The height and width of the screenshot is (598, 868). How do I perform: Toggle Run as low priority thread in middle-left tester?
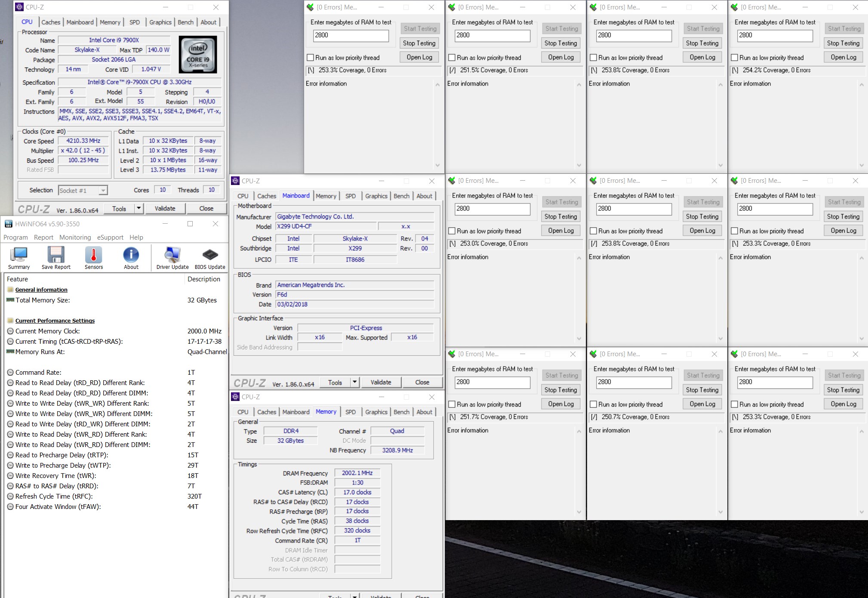[452, 230]
